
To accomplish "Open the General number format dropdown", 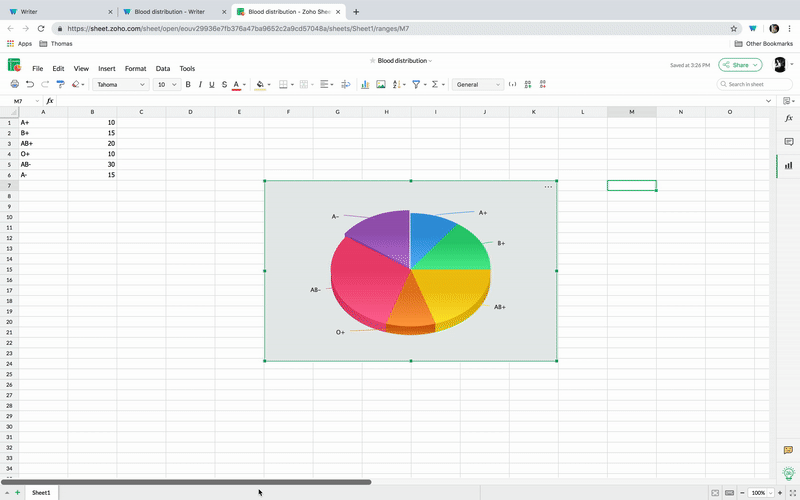I will (476, 85).
